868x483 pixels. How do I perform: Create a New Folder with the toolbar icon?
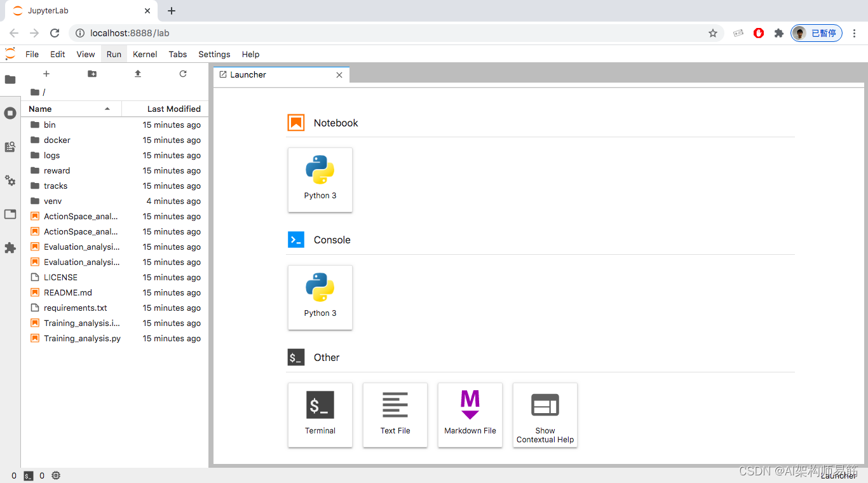tap(92, 74)
